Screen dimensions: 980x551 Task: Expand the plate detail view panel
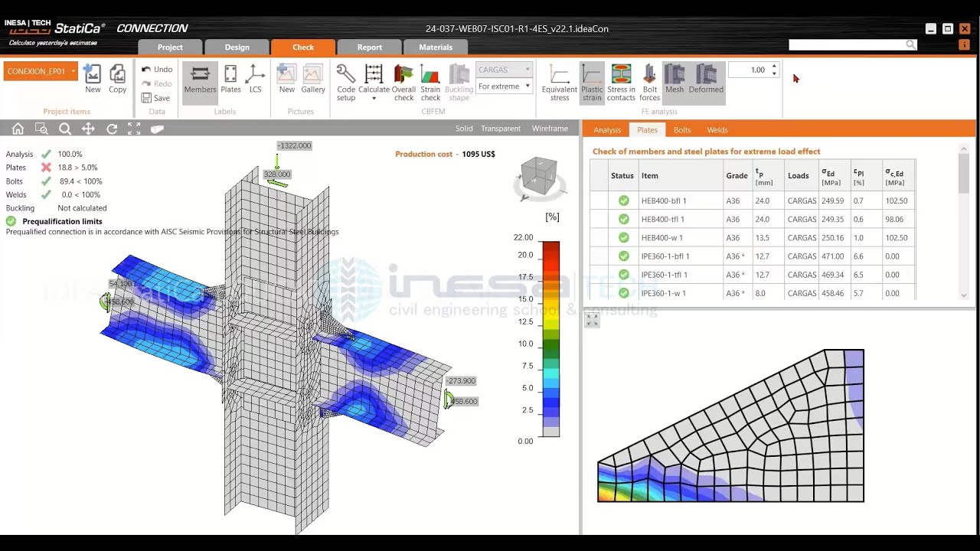coord(592,321)
